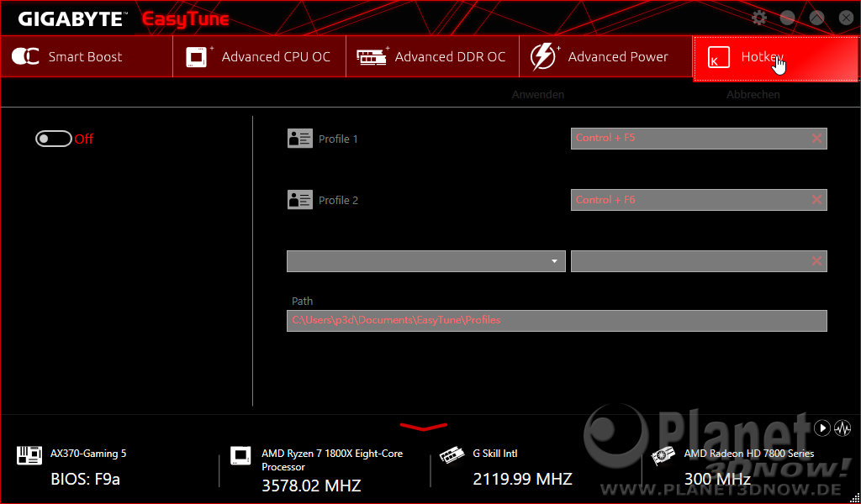Image resolution: width=861 pixels, height=504 pixels.
Task: Toggle the Hotkey Off switch
Action: click(54, 139)
